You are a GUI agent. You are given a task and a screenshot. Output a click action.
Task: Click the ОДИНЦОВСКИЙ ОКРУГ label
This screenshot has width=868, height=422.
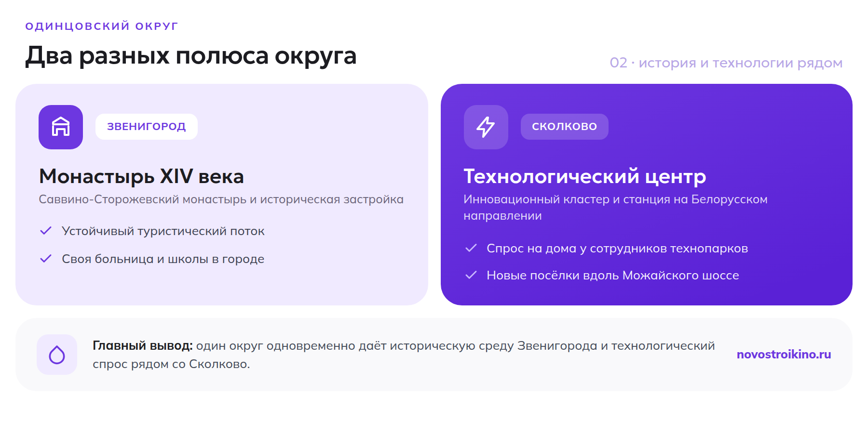(x=102, y=26)
